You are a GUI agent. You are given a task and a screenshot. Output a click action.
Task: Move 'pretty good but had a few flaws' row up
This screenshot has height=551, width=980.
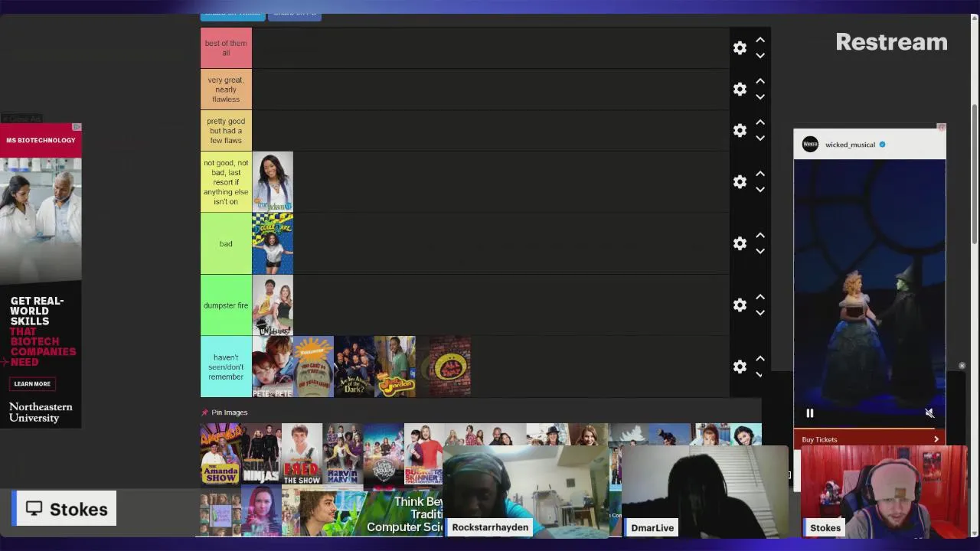point(760,122)
